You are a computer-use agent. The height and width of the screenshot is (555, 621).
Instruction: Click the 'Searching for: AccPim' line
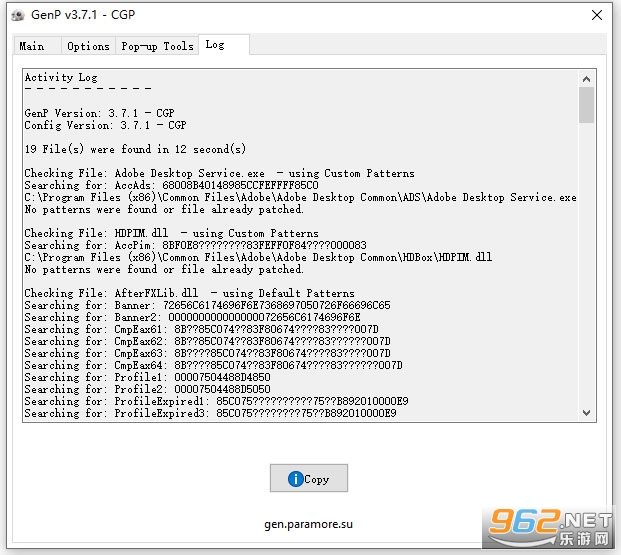196,245
